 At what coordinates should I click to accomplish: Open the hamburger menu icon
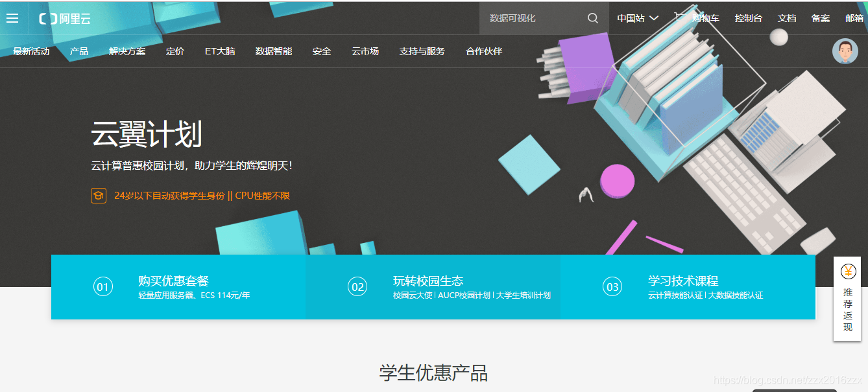12,18
